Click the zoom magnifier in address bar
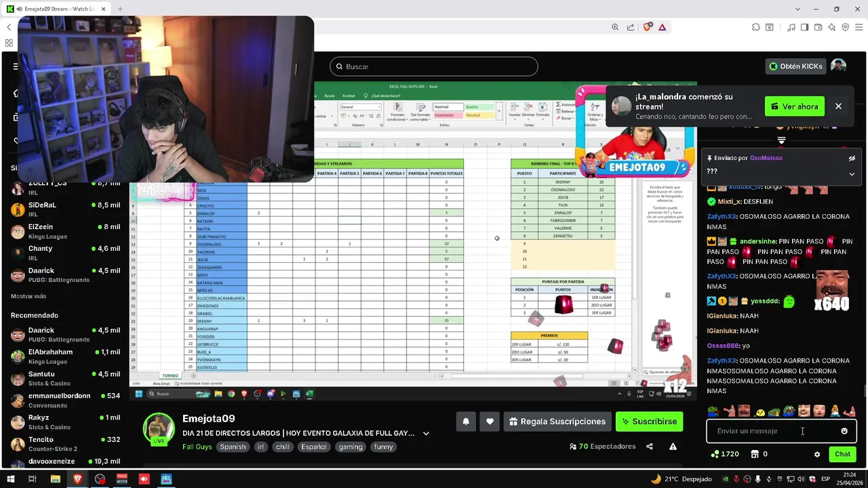Screen dimensions: 868x488 pos(615,27)
